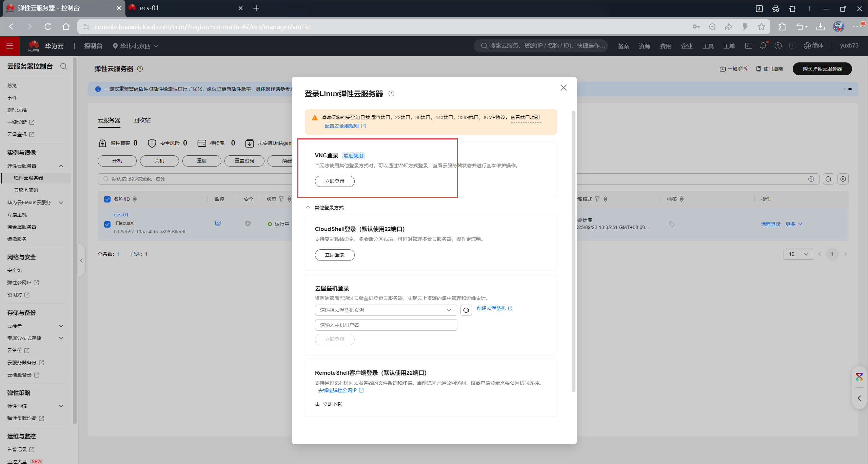This screenshot has height=464, width=868.
Task: Click help icon next to login dialog title
Action: [x=391, y=94]
